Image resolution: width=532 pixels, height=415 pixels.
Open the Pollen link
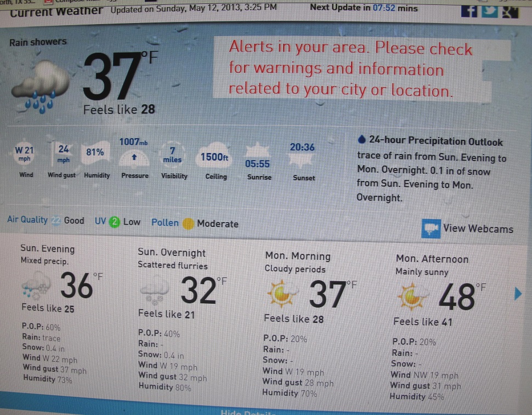(165, 223)
